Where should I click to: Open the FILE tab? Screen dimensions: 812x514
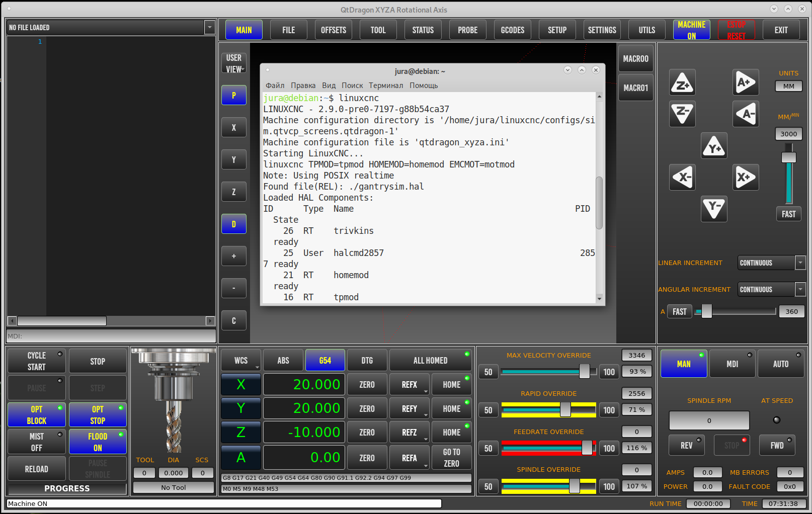(x=289, y=30)
